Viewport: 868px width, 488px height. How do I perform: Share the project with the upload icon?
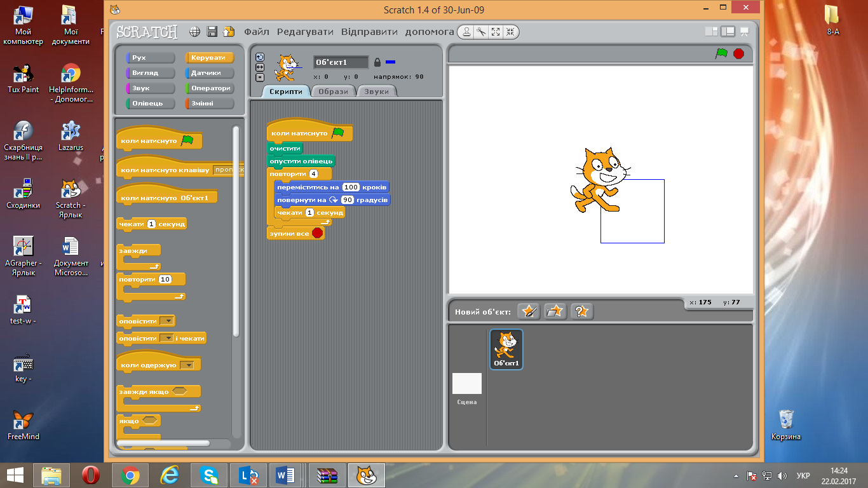tap(229, 32)
